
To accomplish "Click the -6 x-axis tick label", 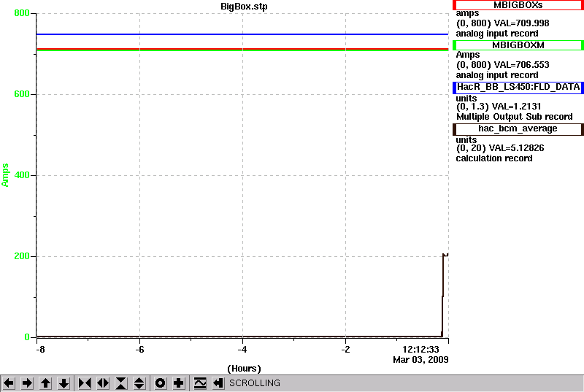I will 139,350.
